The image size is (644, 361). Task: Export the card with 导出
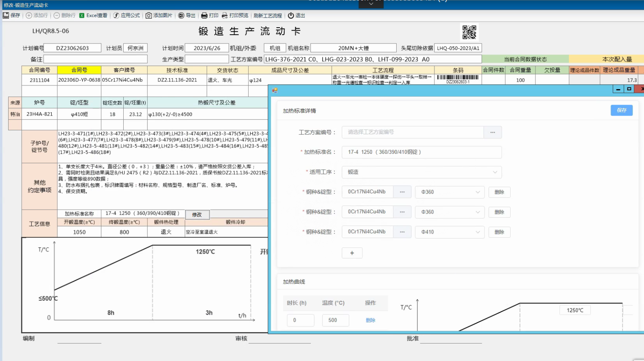(187, 15)
